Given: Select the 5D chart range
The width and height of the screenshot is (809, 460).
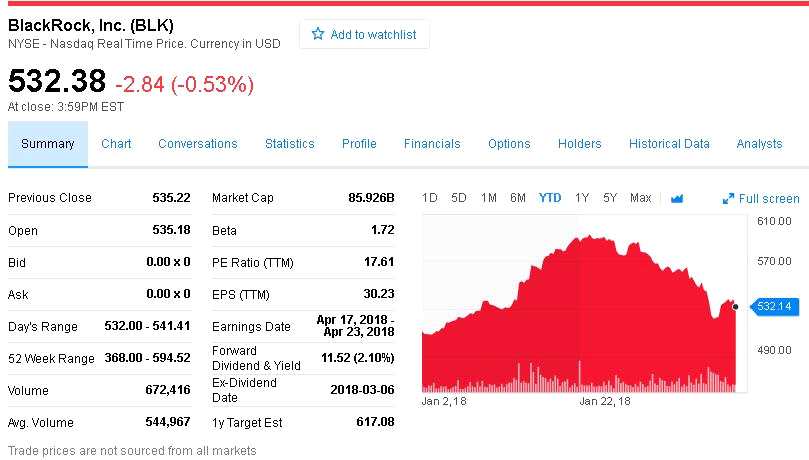Looking at the screenshot, I should 459,198.
